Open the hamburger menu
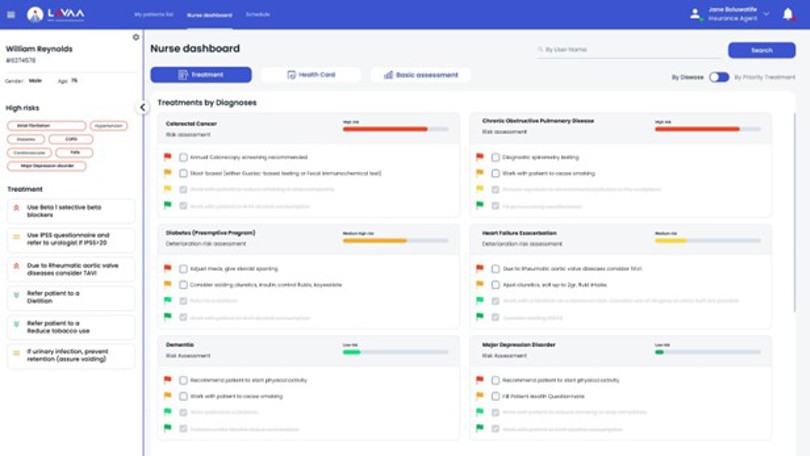The height and width of the screenshot is (456, 810). pos(11,15)
